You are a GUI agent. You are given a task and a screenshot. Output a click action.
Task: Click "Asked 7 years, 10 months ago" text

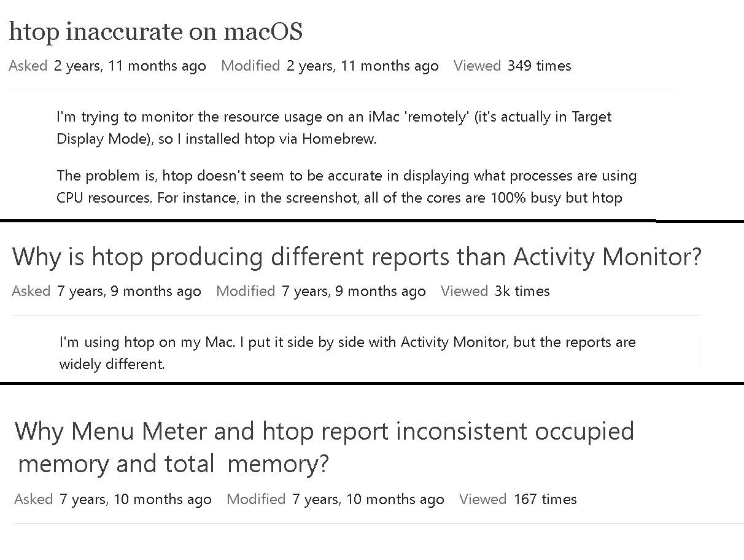click(112, 499)
